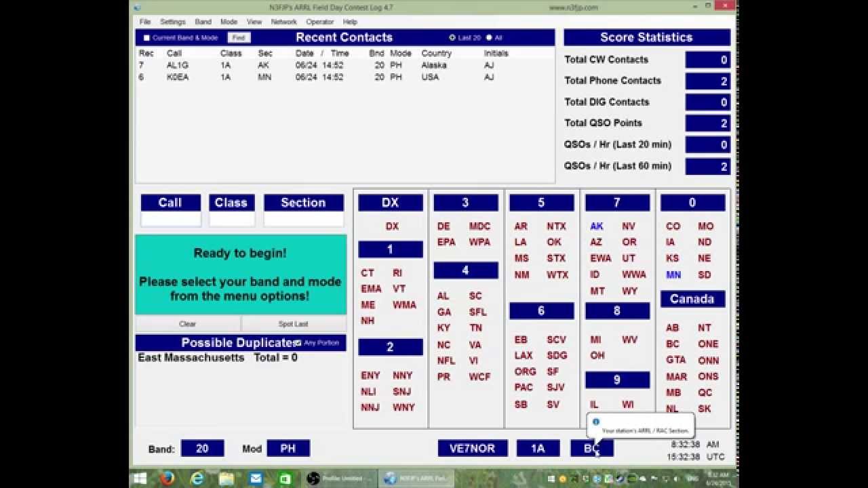
Task: Choose the blue AK section
Action: [597, 226]
